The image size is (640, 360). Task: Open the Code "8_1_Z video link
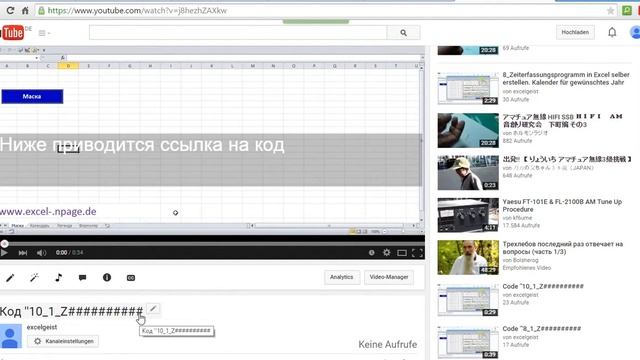(x=542, y=329)
